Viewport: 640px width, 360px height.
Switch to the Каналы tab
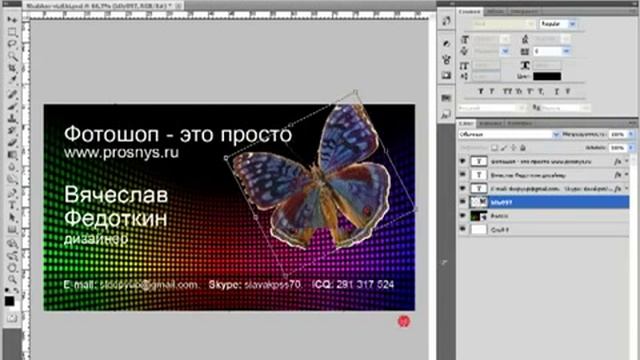pyautogui.click(x=490, y=123)
